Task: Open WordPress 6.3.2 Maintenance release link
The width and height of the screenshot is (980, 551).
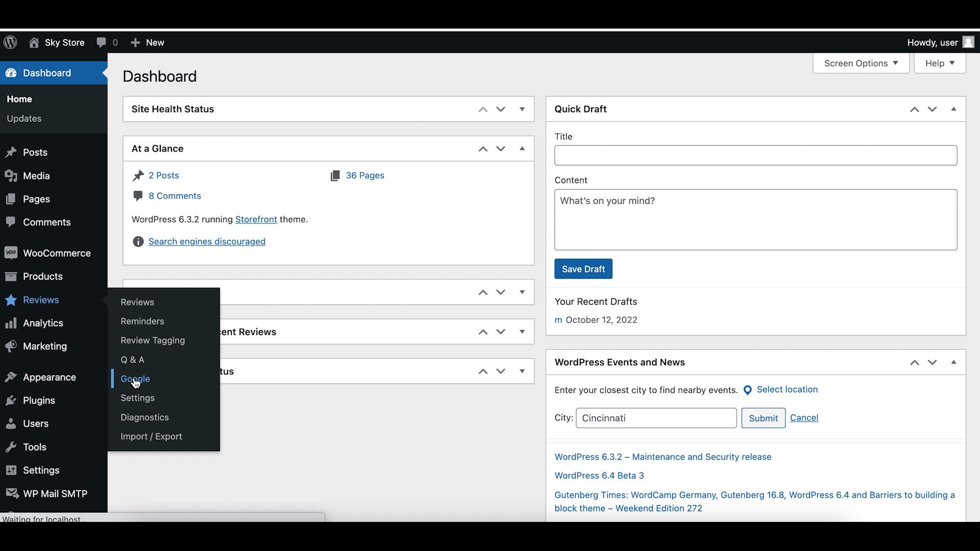Action: [x=663, y=457]
